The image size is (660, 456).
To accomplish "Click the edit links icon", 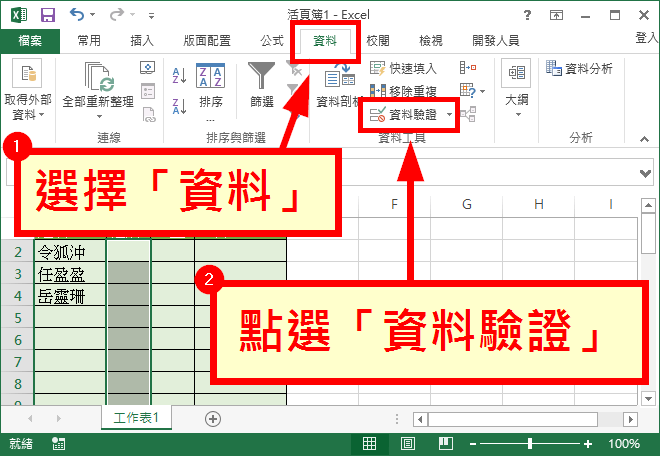I will [x=149, y=115].
